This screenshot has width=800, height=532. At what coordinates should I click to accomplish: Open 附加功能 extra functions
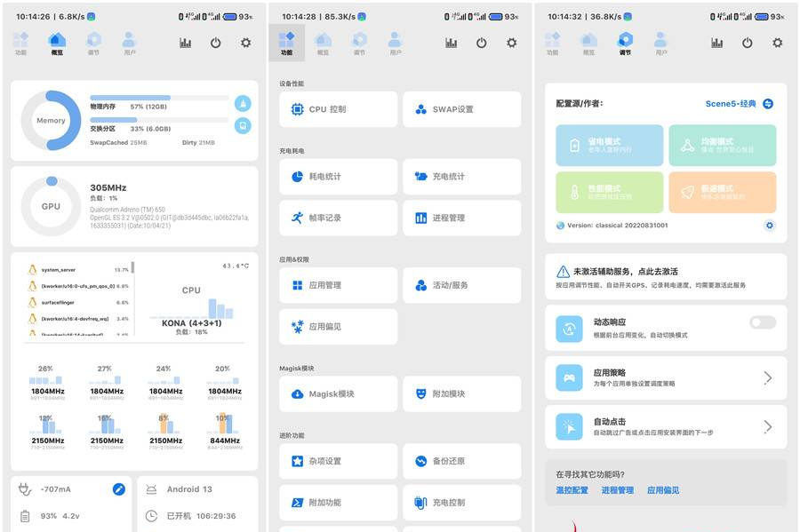339,503
